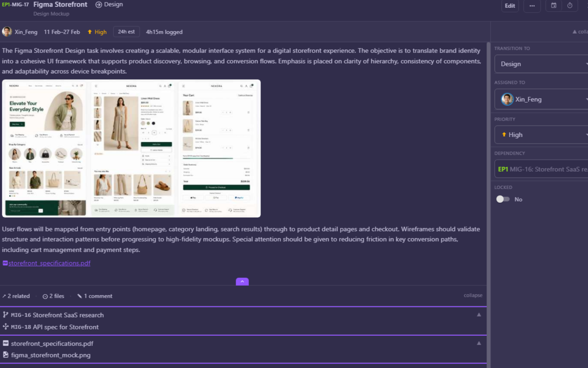Open the Priority dropdown
This screenshot has height=368, width=588.
541,135
